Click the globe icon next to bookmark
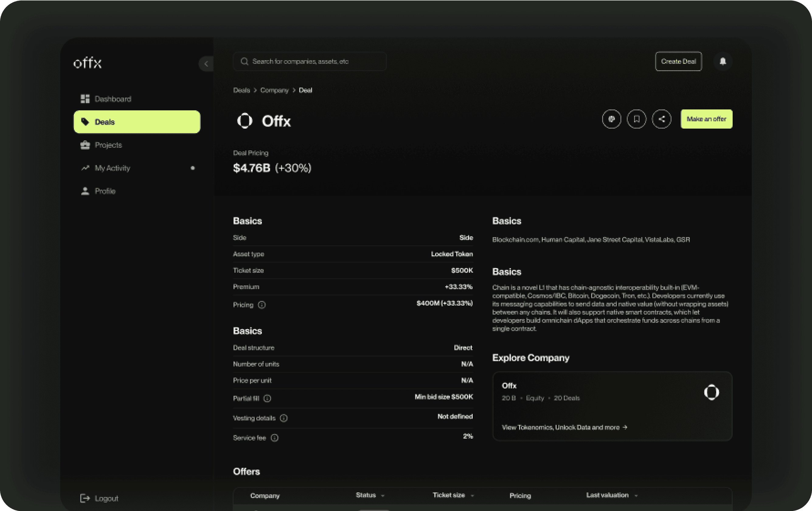The width and height of the screenshot is (812, 511). click(611, 119)
